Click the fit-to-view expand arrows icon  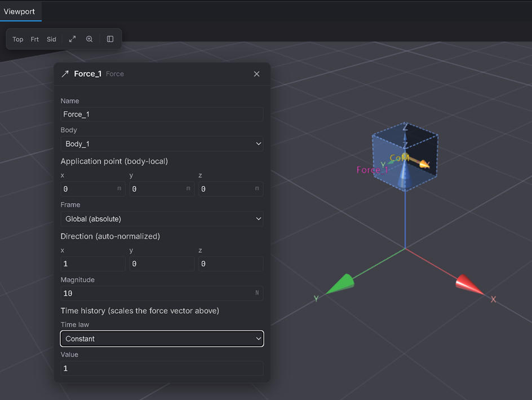tap(72, 39)
